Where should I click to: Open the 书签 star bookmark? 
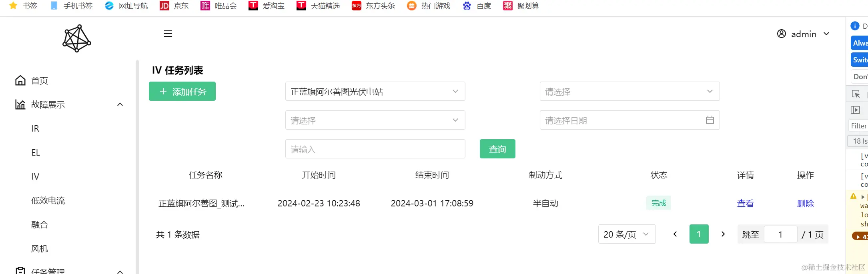click(23, 6)
